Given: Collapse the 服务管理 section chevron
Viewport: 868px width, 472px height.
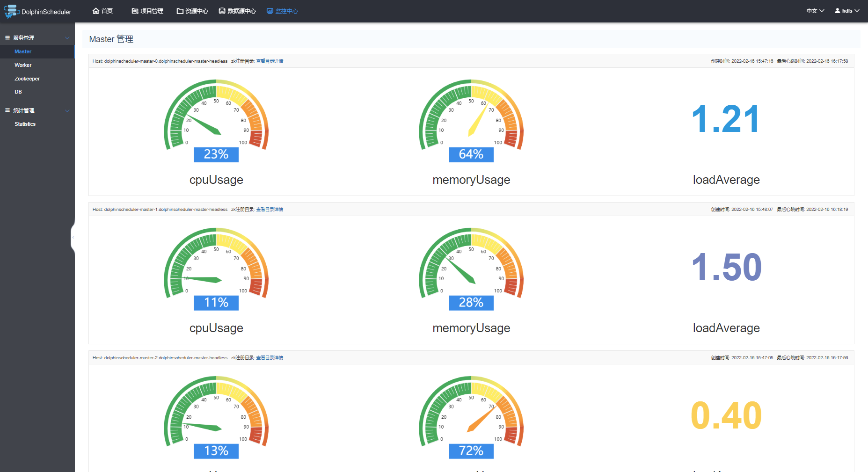Looking at the screenshot, I should [x=67, y=38].
